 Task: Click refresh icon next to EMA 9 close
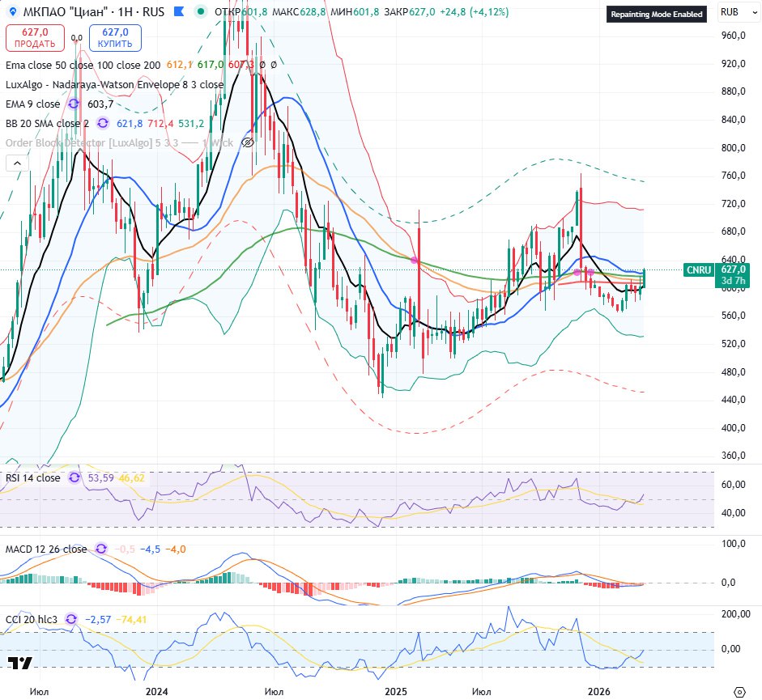point(74,104)
